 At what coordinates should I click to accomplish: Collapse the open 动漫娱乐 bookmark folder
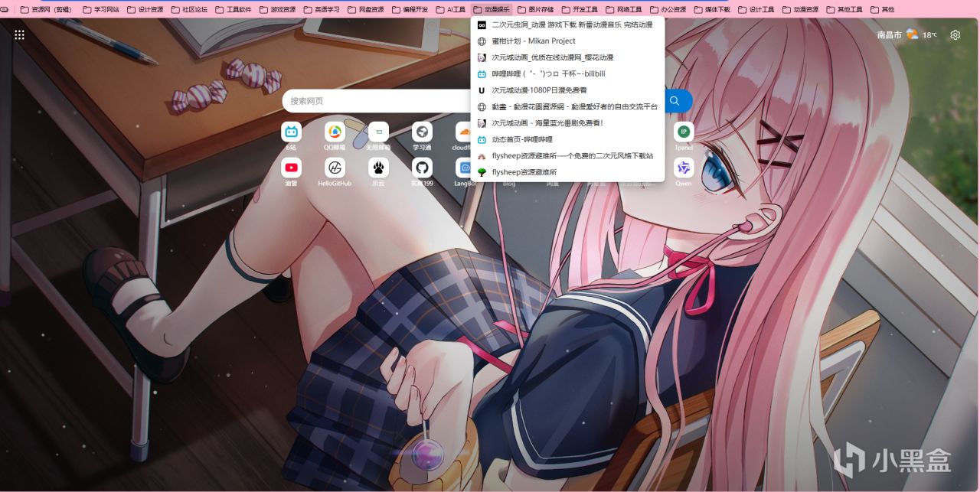tap(492, 10)
